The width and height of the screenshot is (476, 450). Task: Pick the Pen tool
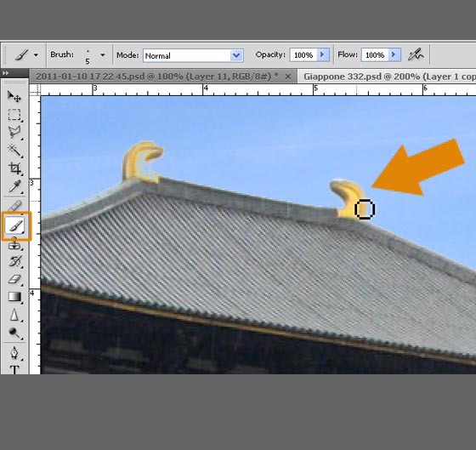click(14, 353)
